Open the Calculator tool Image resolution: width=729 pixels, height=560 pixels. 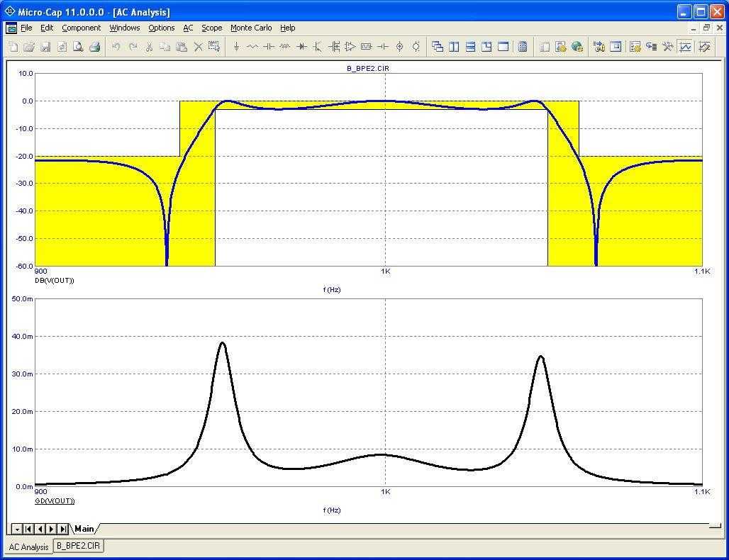(x=523, y=46)
